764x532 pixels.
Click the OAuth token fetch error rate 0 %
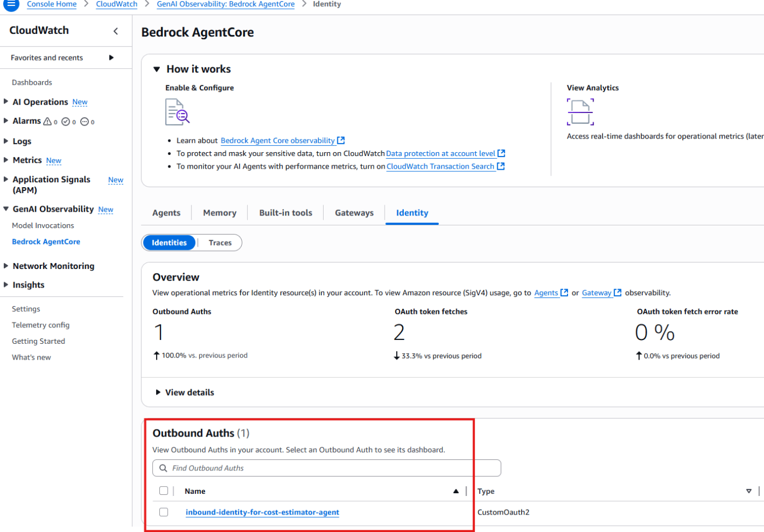tap(655, 332)
